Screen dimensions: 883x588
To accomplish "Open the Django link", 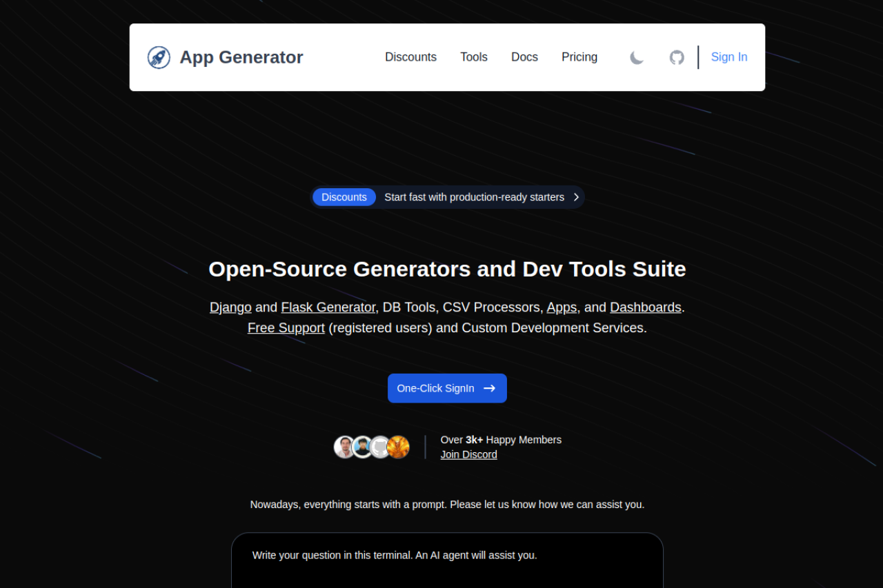I will [230, 307].
